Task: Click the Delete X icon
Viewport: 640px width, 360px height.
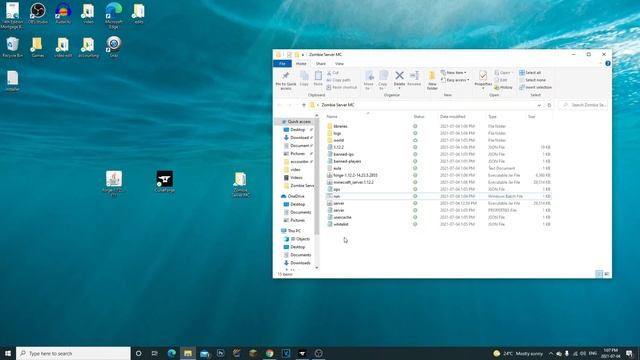Action: pos(399,76)
